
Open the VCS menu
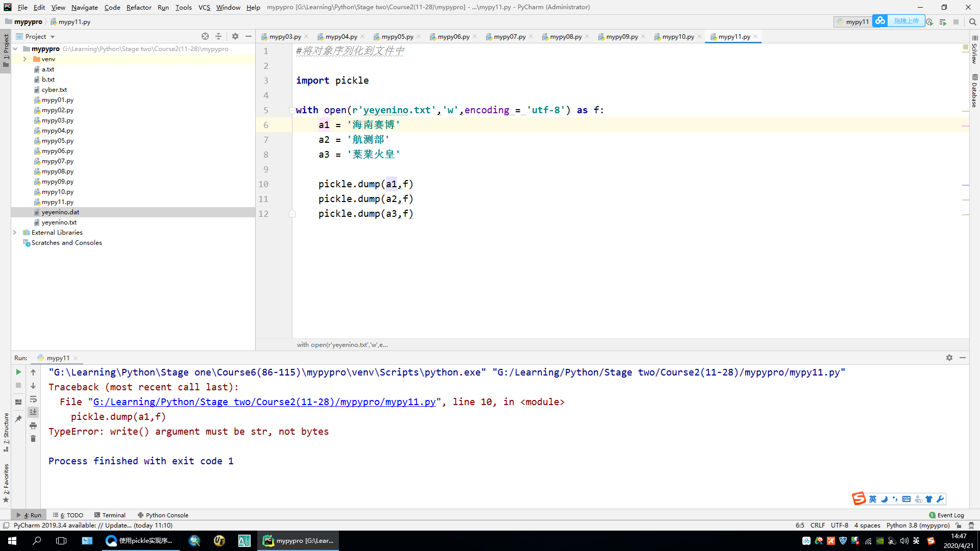pos(204,7)
